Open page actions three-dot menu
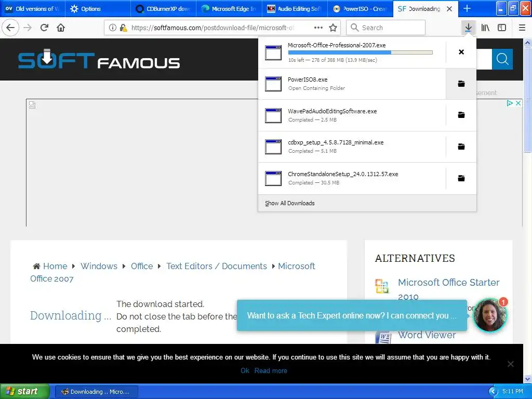This screenshot has height=399, width=532. 318,28
